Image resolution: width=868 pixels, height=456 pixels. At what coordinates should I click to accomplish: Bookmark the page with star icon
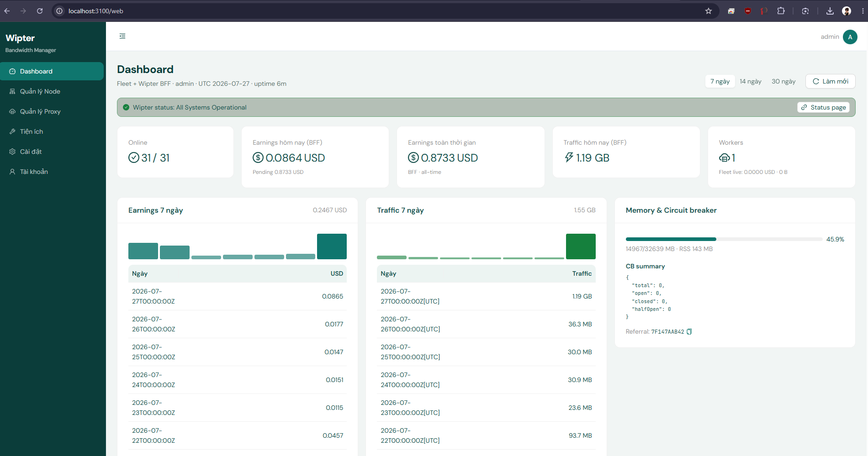pyautogui.click(x=709, y=11)
